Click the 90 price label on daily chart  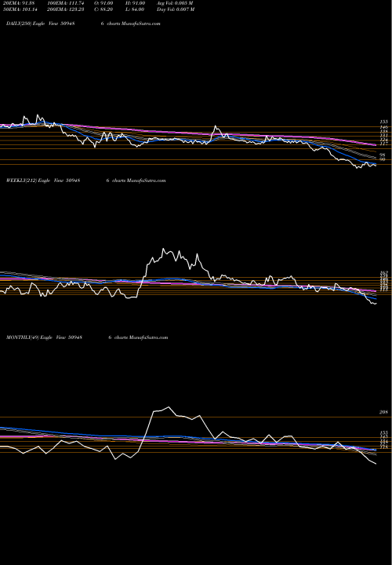point(383,159)
